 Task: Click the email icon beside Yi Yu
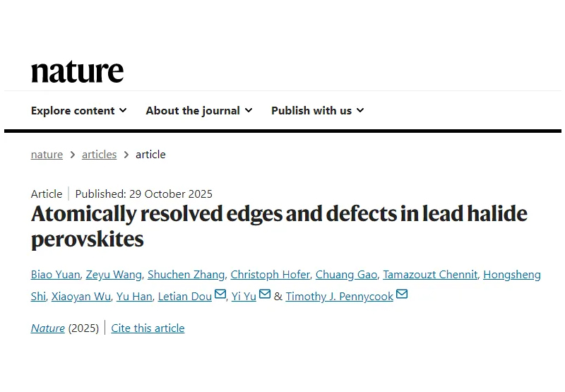pos(265,295)
